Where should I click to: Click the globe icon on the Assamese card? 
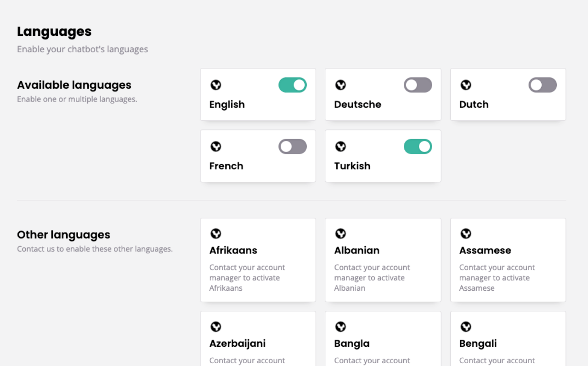coord(466,234)
